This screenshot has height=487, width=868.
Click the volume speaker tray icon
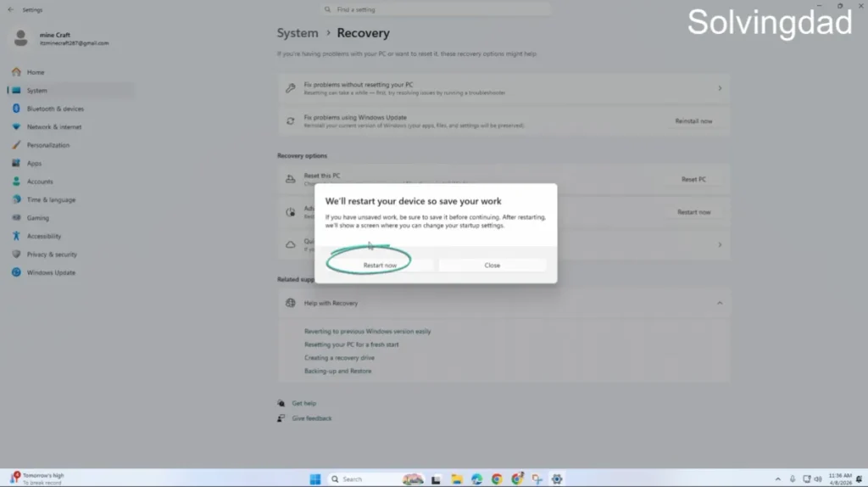(818, 479)
